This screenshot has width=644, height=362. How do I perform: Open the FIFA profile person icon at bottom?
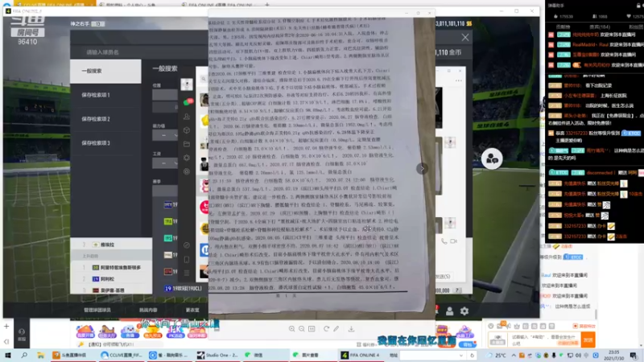click(450, 311)
